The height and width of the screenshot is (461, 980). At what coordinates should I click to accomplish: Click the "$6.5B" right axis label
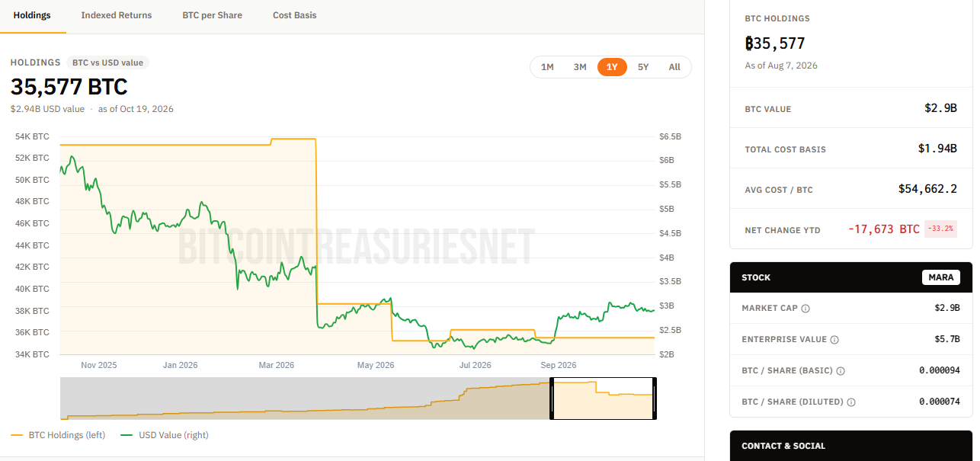671,136
